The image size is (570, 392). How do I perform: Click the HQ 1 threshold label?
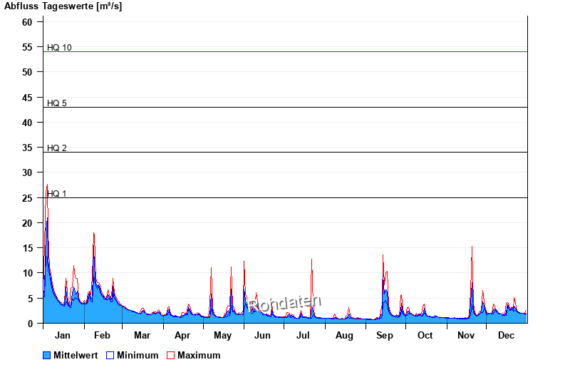[x=57, y=194]
